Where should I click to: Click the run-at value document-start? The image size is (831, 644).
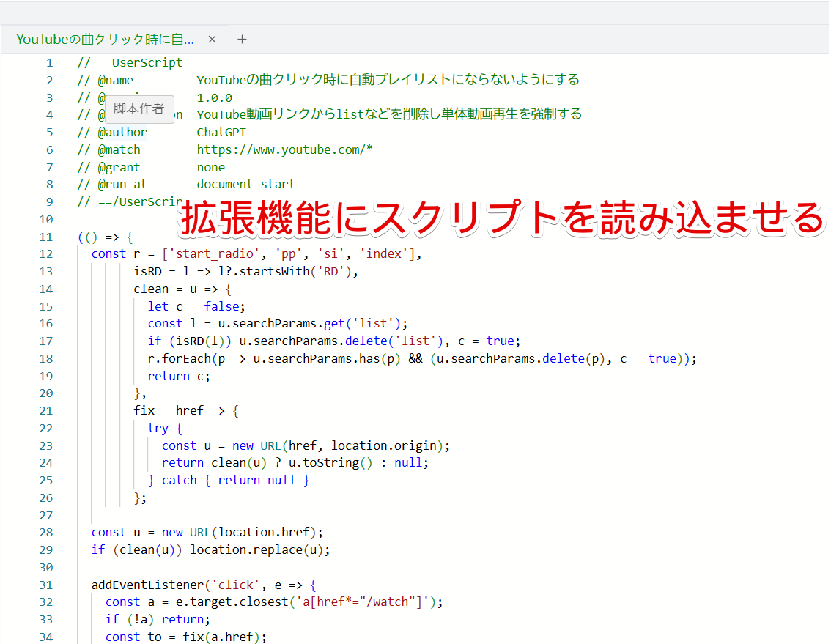point(246,184)
